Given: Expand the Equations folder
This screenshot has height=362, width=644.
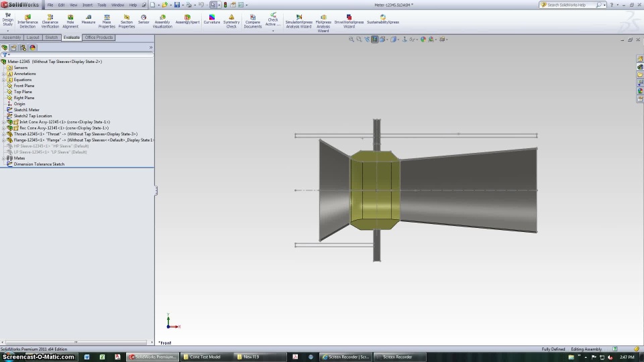Looking at the screenshot, I should [x=4, y=80].
